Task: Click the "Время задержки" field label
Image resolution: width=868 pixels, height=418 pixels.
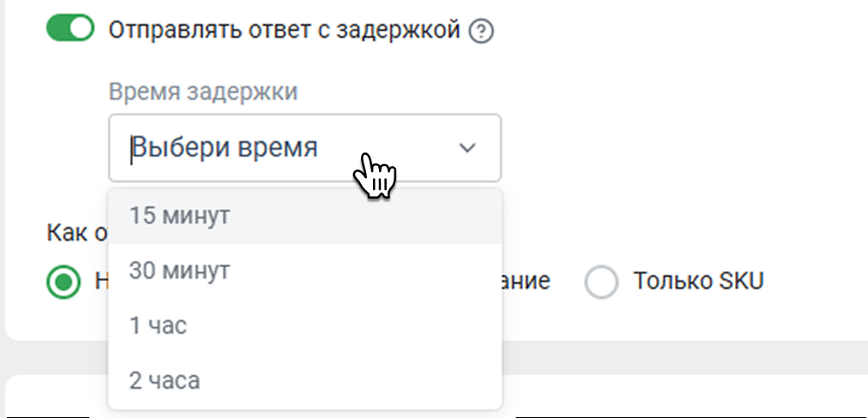Action: [204, 92]
